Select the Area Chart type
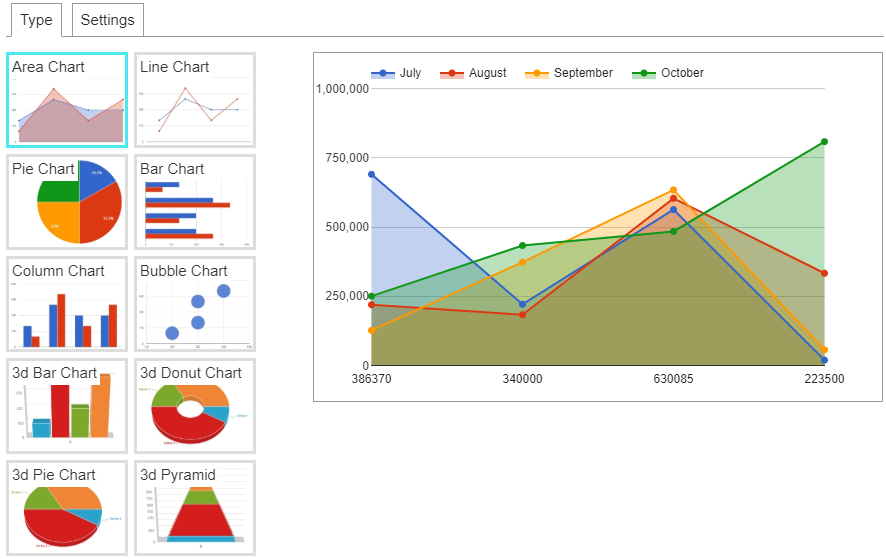 point(67,100)
